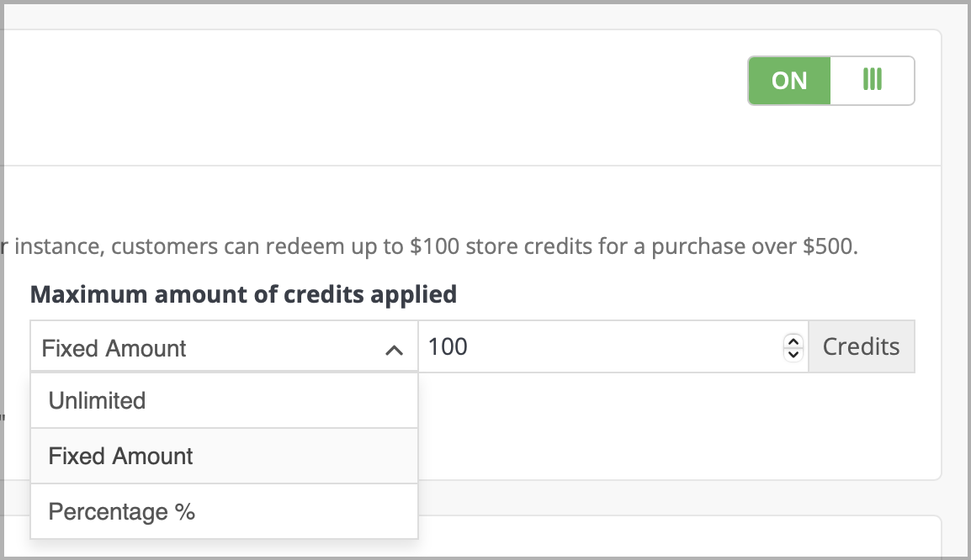The height and width of the screenshot is (560, 971).
Task: Switch the feature off using the striped toggle
Action: pyautogui.click(x=873, y=80)
